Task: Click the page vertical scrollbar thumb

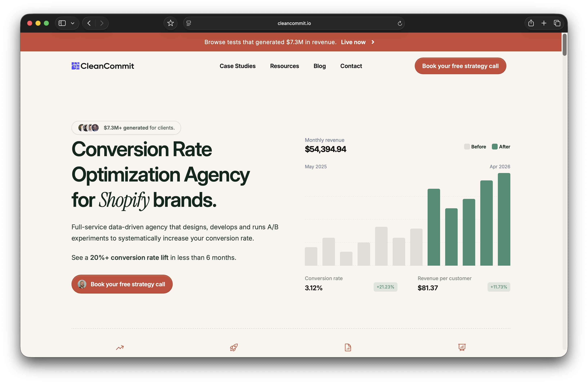Action: (x=564, y=45)
